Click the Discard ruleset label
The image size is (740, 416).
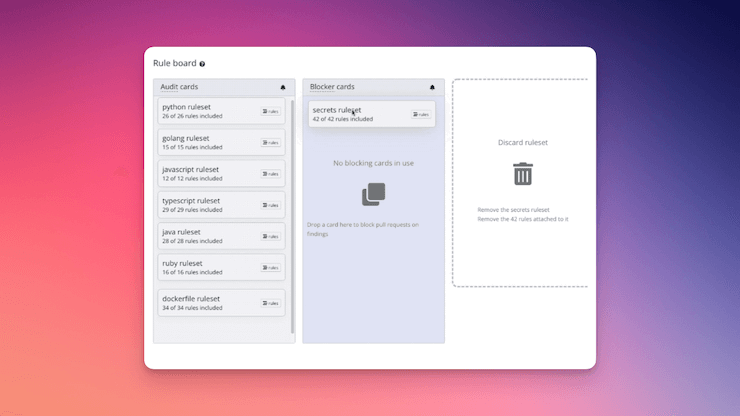[x=523, y=143]
